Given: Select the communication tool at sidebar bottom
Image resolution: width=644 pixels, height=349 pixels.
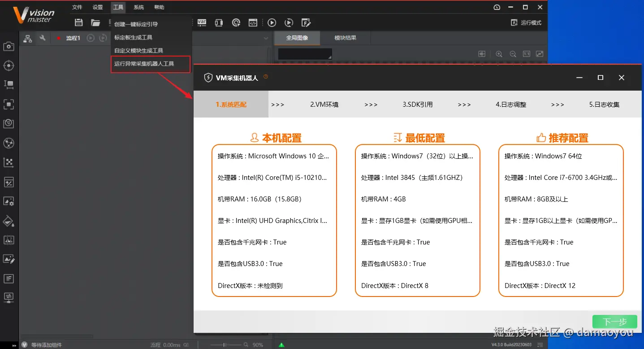Looking at the screenshot, I should tap(9, 297).
